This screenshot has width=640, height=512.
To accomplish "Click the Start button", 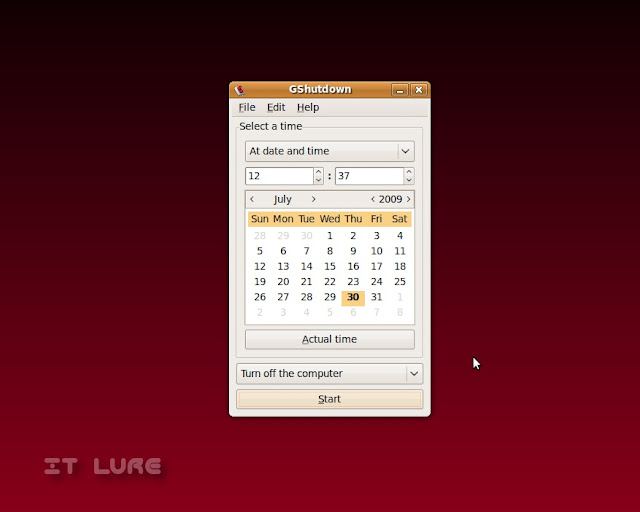I will pos(329,399).
